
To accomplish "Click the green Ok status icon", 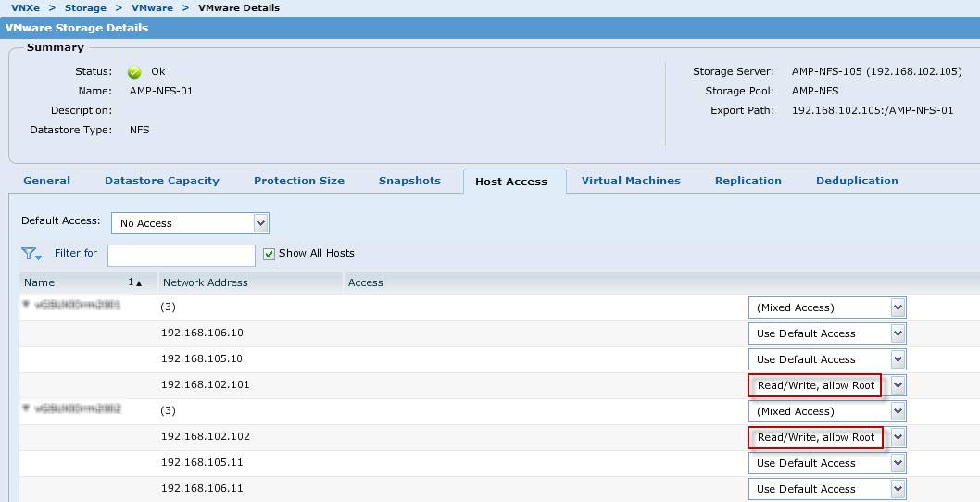I will 134,72.
